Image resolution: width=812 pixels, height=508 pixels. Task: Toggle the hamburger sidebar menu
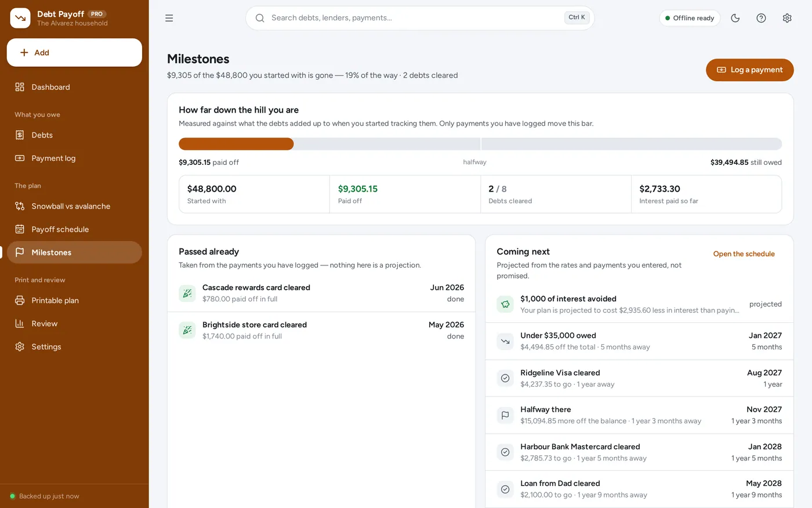tap(169, 18)
